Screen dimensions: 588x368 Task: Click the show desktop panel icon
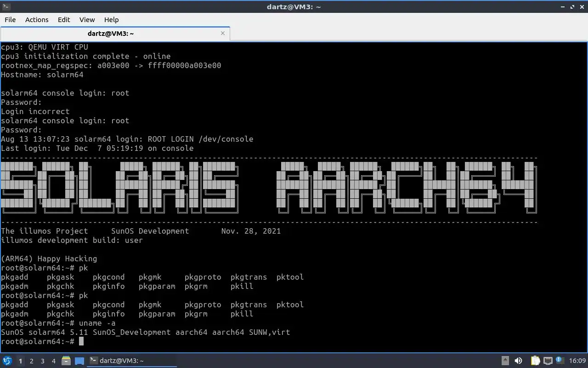79,361
